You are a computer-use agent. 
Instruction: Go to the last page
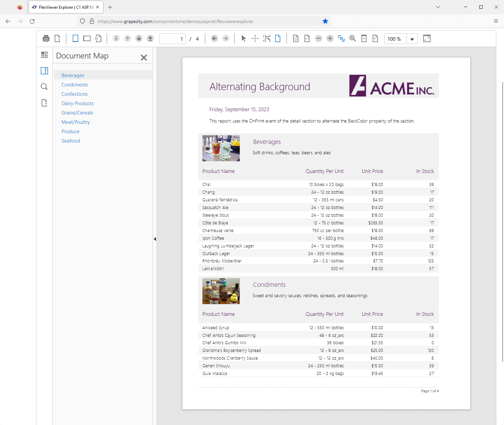pyautogui.click(x=150, y=39)
